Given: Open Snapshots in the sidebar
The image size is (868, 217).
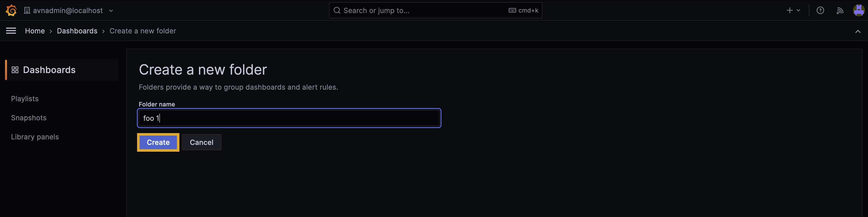Looking at the screenshot, I should pos(29,118).
